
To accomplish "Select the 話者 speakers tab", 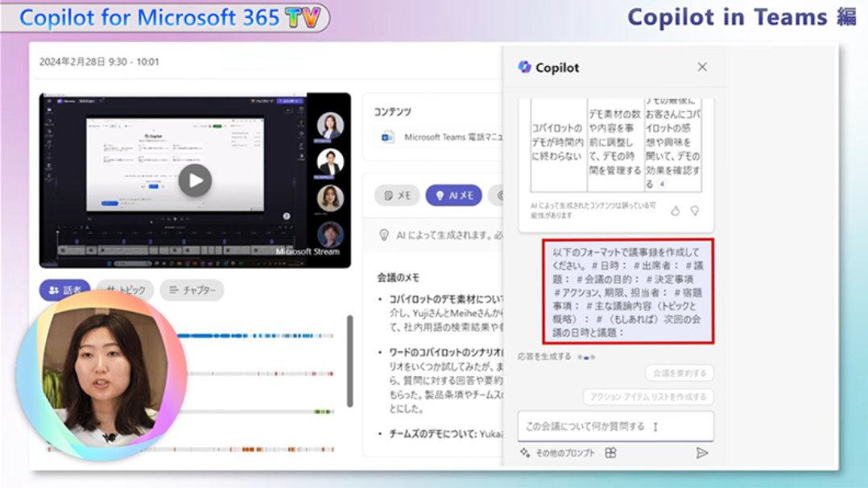I will [65, 290].
